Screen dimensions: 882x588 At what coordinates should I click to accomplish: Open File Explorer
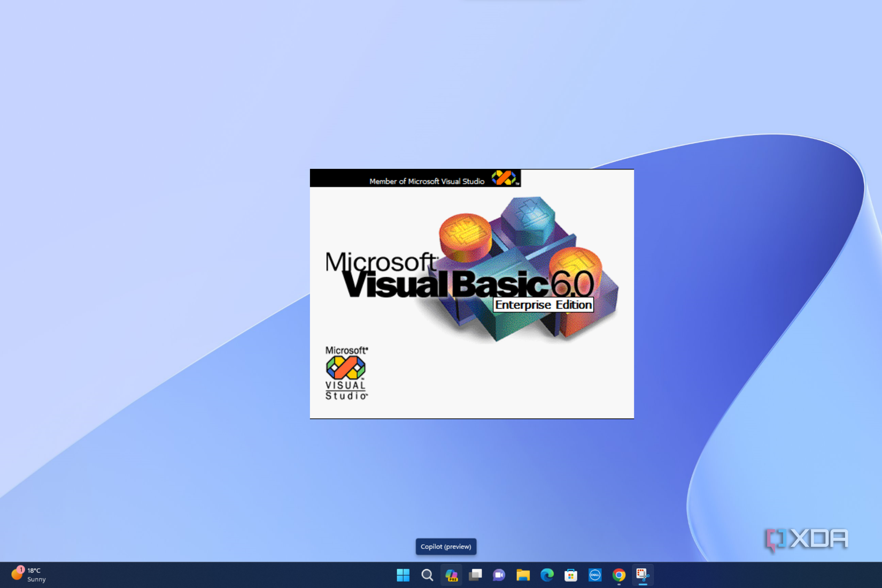[x=523, y=575]
